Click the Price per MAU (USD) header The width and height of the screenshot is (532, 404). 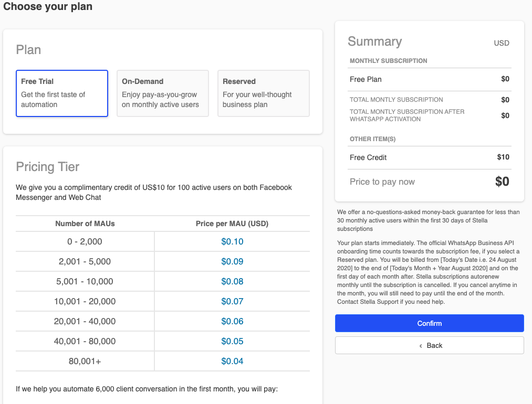pyautogui.click(x=232, y=224)
